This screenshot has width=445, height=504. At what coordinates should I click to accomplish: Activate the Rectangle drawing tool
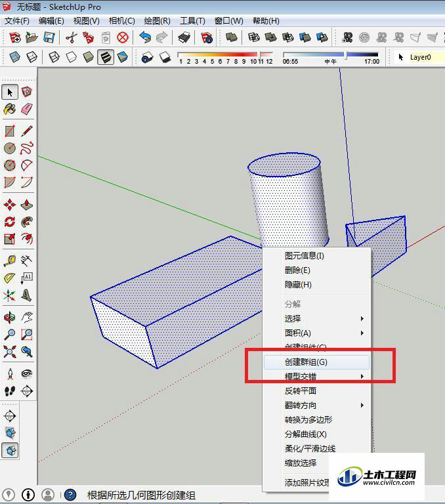[x=10, y=131]
